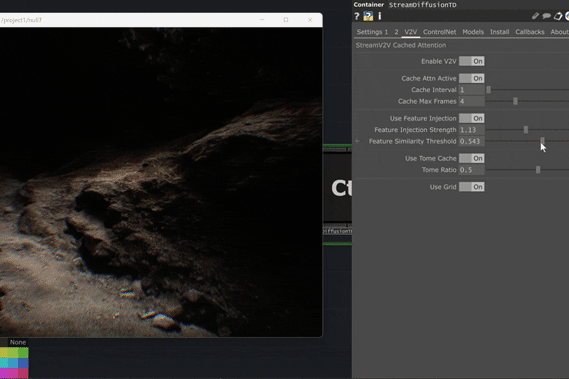569x379 pixels.
Task: Toggle the Use Grid switch
Action: click(471, 187)
